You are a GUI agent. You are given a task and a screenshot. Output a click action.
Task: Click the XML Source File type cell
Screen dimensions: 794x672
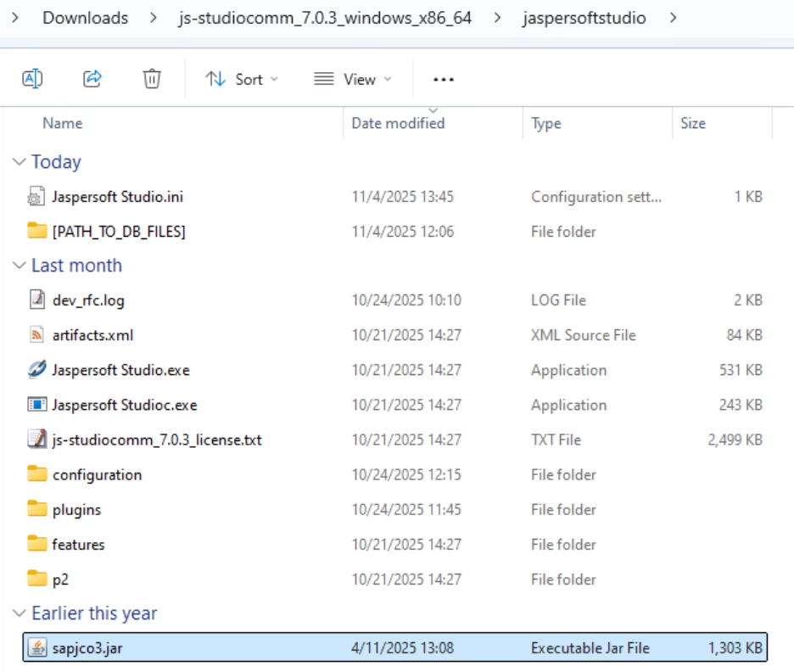click(x=584, y=335)
